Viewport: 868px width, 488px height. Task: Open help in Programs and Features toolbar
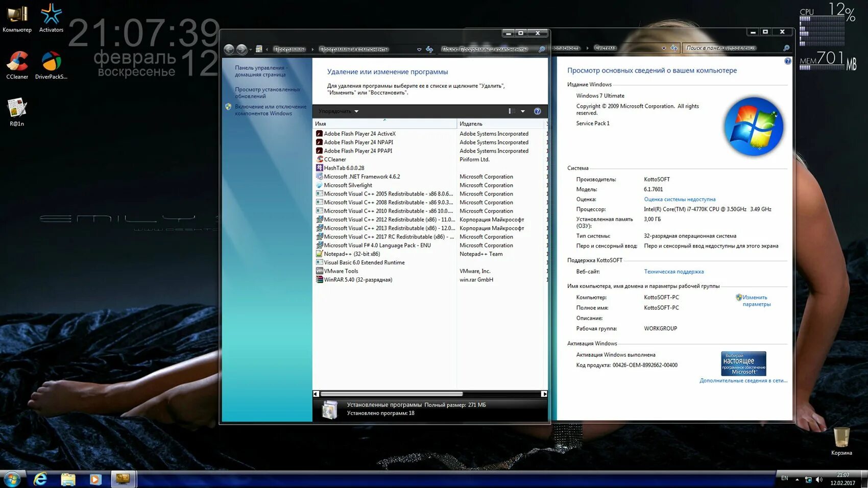(x=537, y=111)
